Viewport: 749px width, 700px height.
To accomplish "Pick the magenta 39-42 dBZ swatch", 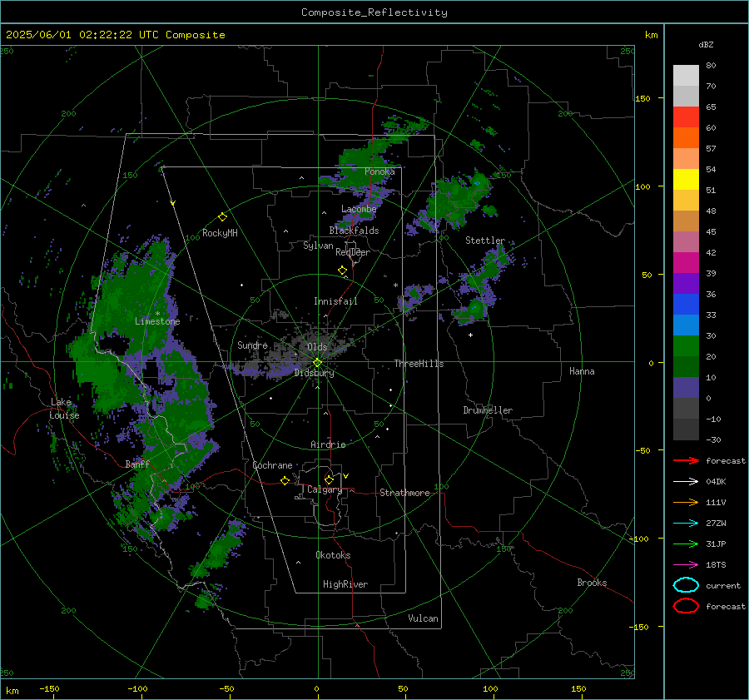I will 686,262.
